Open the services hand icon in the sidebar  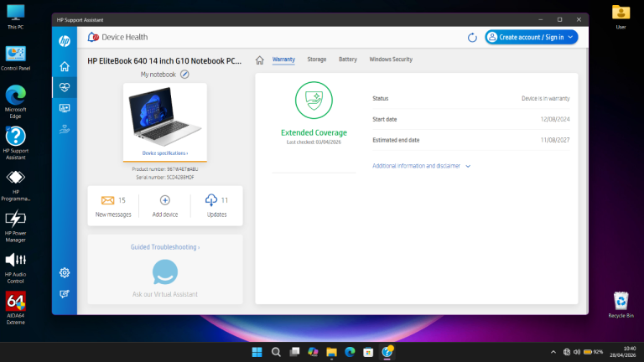coord(65,129)
